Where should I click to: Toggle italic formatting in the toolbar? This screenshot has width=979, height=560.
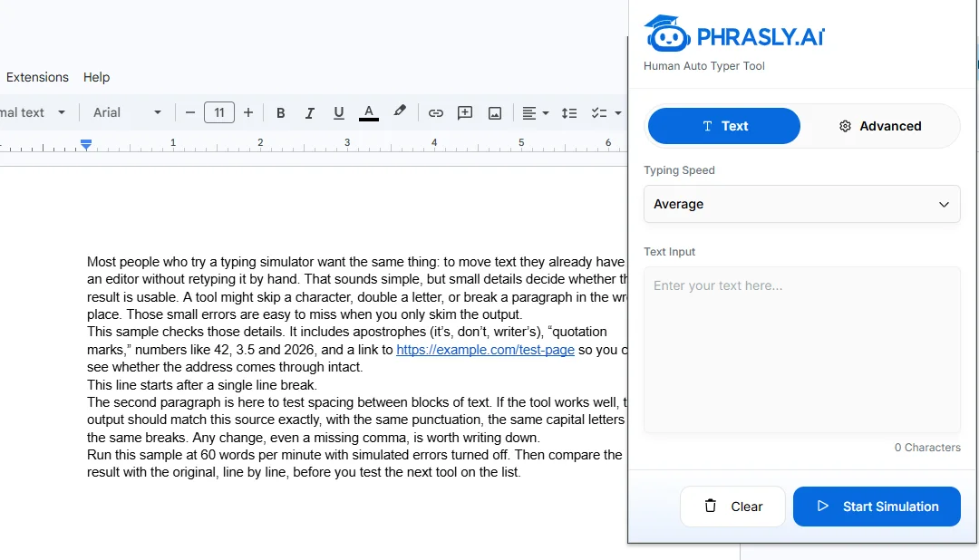[310, 113]
